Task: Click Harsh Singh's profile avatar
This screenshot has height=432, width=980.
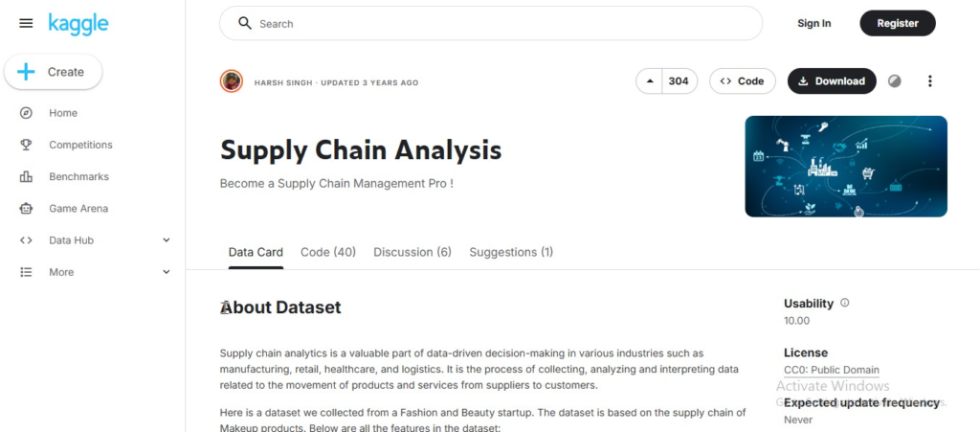Action: point(232,81)
